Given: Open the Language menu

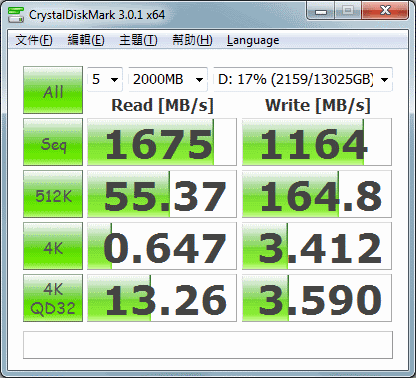Looking at the screenshot, I should [x=253, y=40].
